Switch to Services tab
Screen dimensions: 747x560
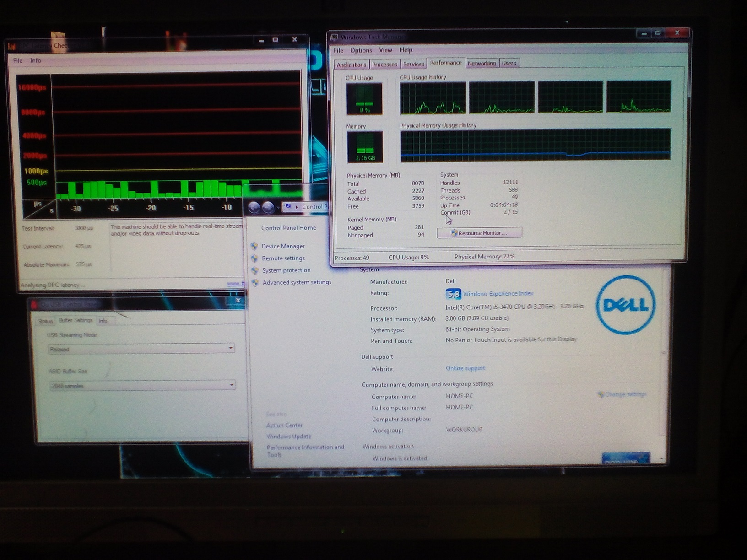point(413,64)
